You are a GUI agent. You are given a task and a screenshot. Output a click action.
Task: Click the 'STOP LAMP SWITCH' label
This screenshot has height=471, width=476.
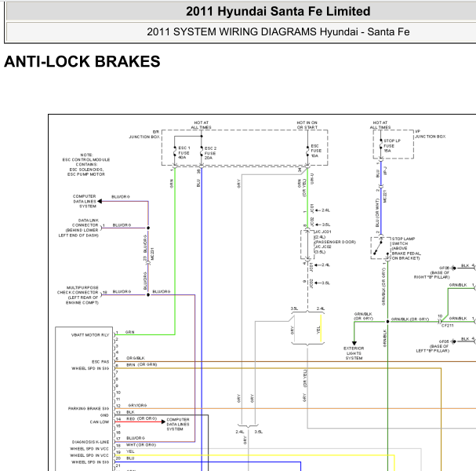pyautogui.click(x=406, y=249)
